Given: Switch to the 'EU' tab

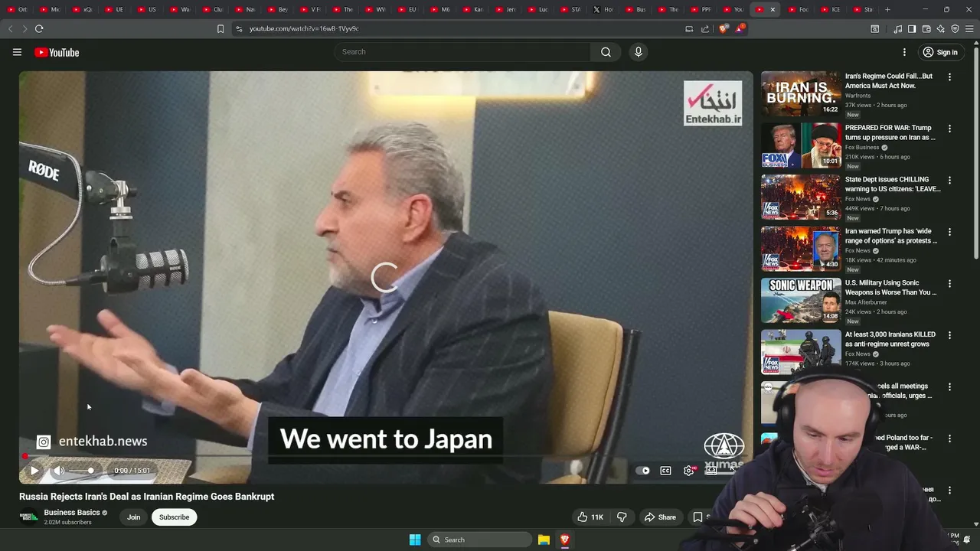Looking at the screenshot, I should 407,9.
